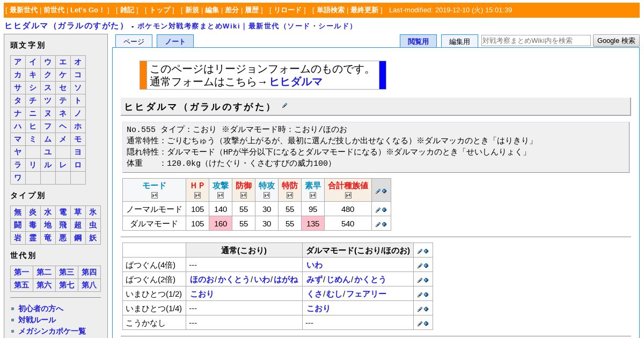The height and width of the screenshot is (338, 644).
Task: Click the plus icon in stats header row
Action: tap(384, 191)
